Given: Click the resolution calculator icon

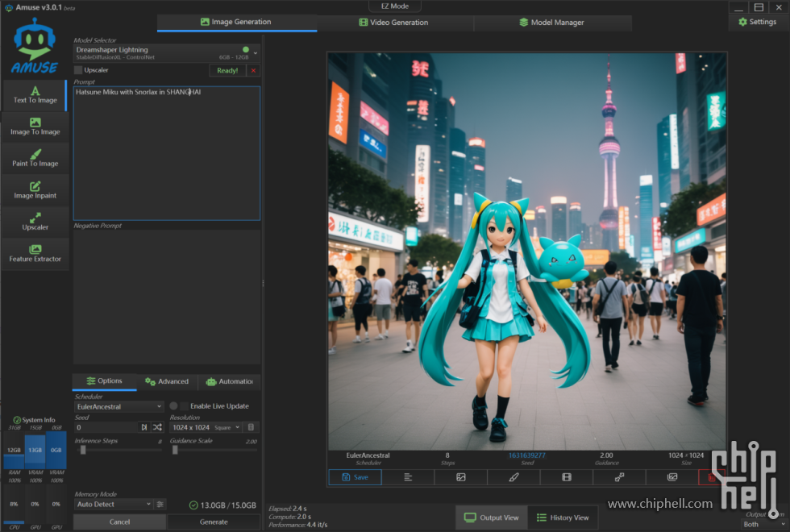Looking at the screenshot, I should 251,427.
